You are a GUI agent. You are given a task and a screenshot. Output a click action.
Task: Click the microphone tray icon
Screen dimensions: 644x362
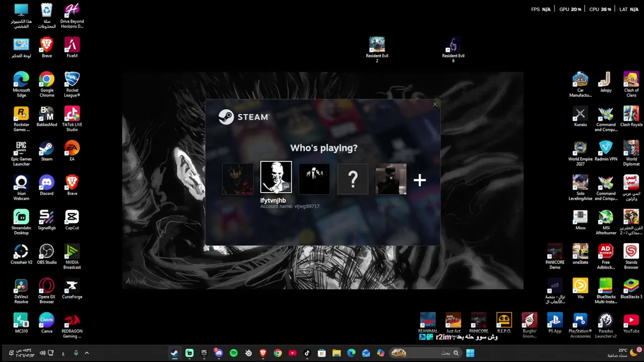pyautogui.click(x=76, y=353)
